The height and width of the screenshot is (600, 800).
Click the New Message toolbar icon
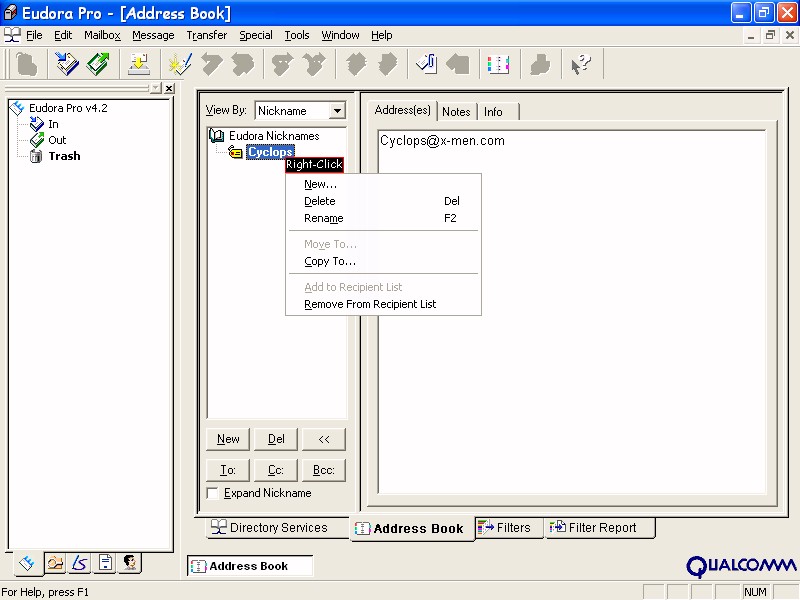pos(180,65)
